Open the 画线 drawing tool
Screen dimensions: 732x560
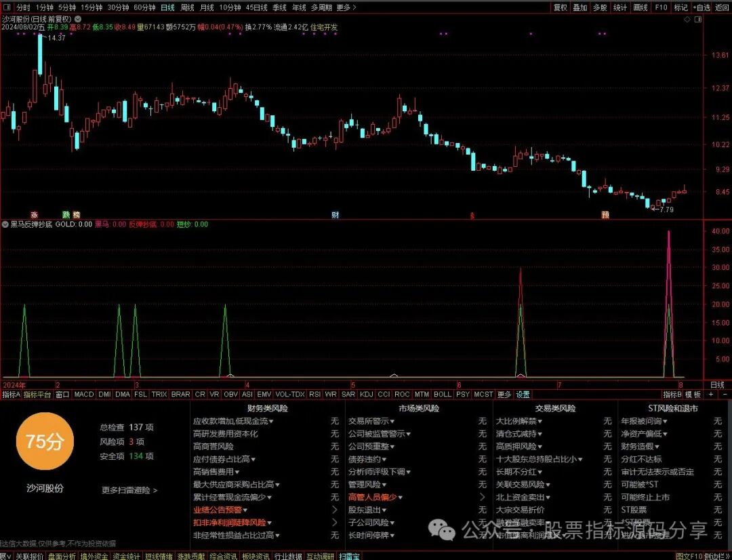point(640,7)
